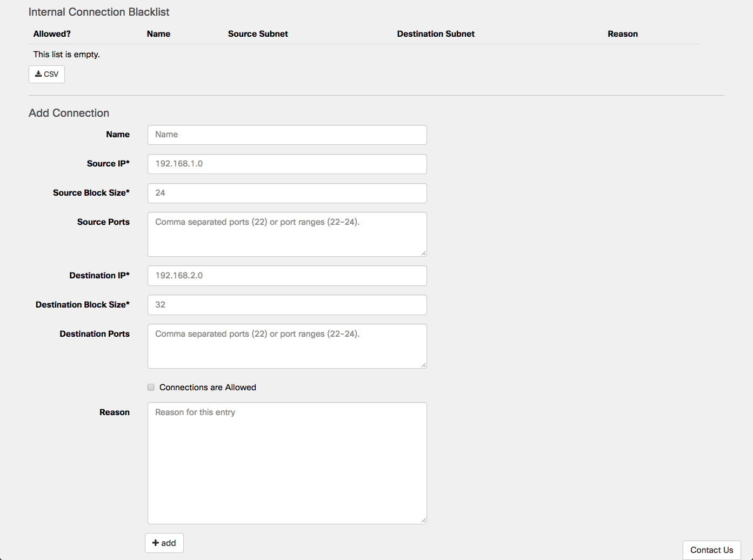The width and height of the screenshot is (753, 560).
Task: Grab the Source Ports textarea resize handle
Action: pos(423,253)
